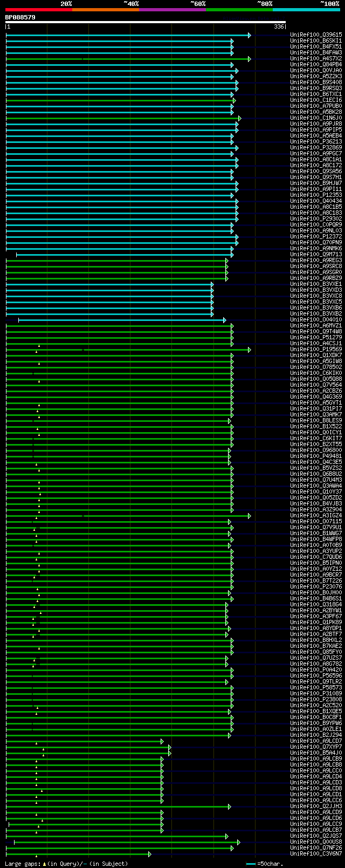The height and width of the screenshot is (868, 345).
Task: Select the UniRef100_B3VXB2 label
Action: pos(316,313)
